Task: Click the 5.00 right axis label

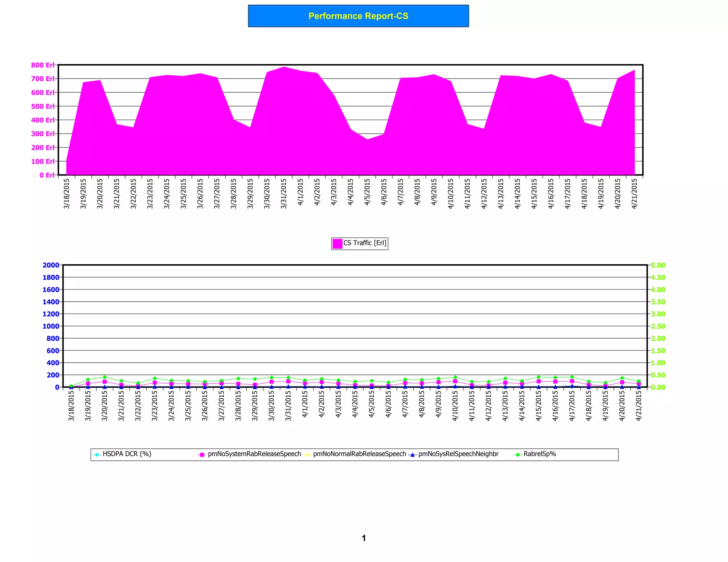Action: click(658, 265)
